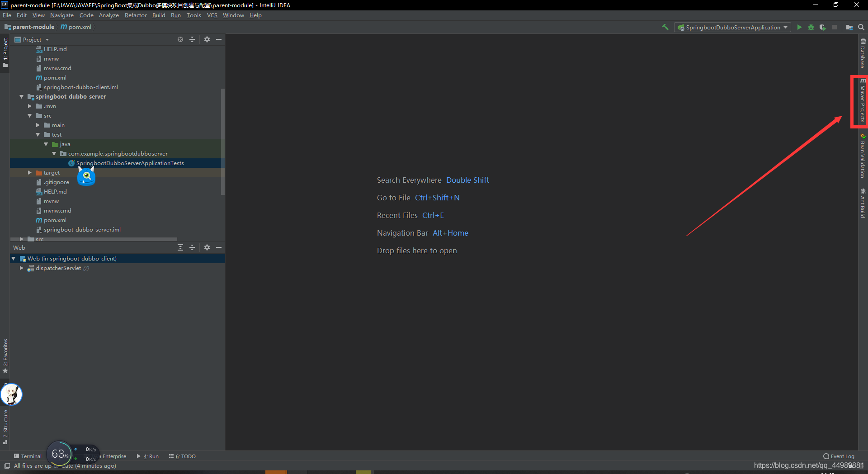Open the Event Log
Image resolution: width=868 pixels, height=474 pixels.
point(839,456)
